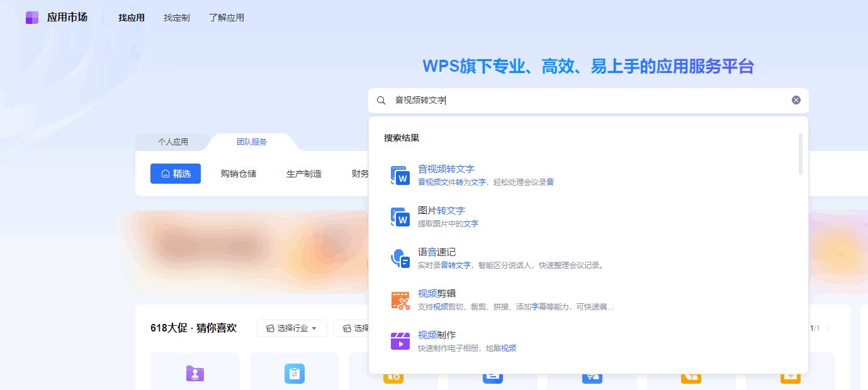Click the 图片转文字 result title
The width and height of the screenshot is (868, 390).
coord(441,211)
